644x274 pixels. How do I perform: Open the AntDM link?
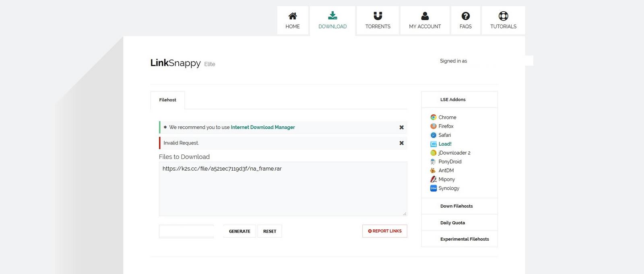pyautogui.click(x=446, y=170)
